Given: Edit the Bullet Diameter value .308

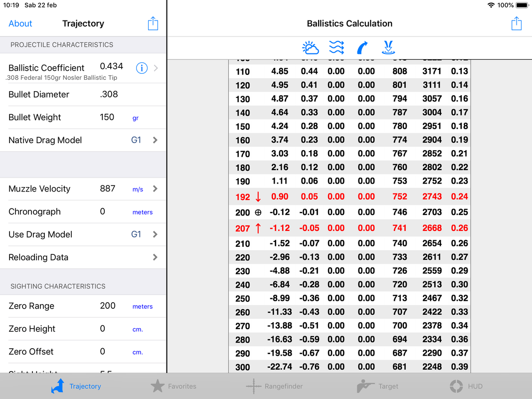Looking at the screenshot, I should coord(109,94).
